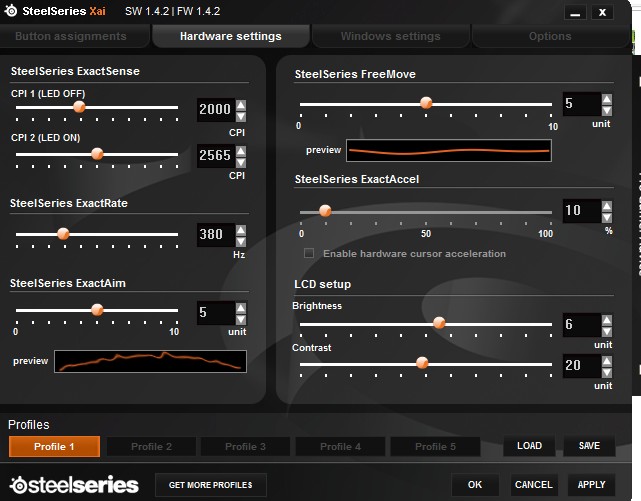
Task: Click the CANCEL button
Action: 533,485
